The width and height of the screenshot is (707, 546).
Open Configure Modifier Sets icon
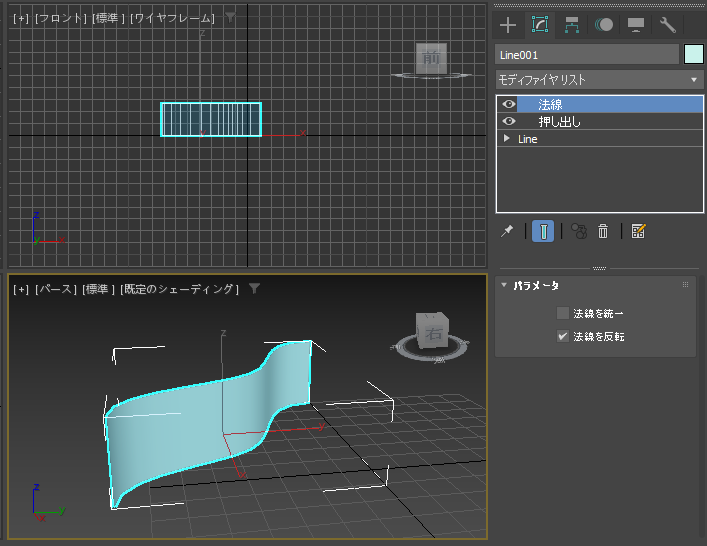(x=639, y=231)
